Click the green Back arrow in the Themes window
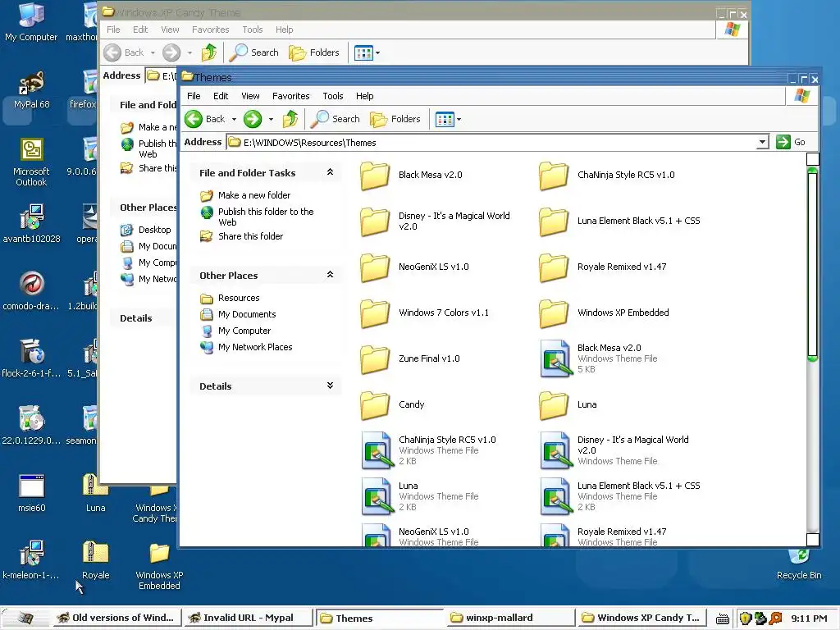 click(x=194, y=119)
